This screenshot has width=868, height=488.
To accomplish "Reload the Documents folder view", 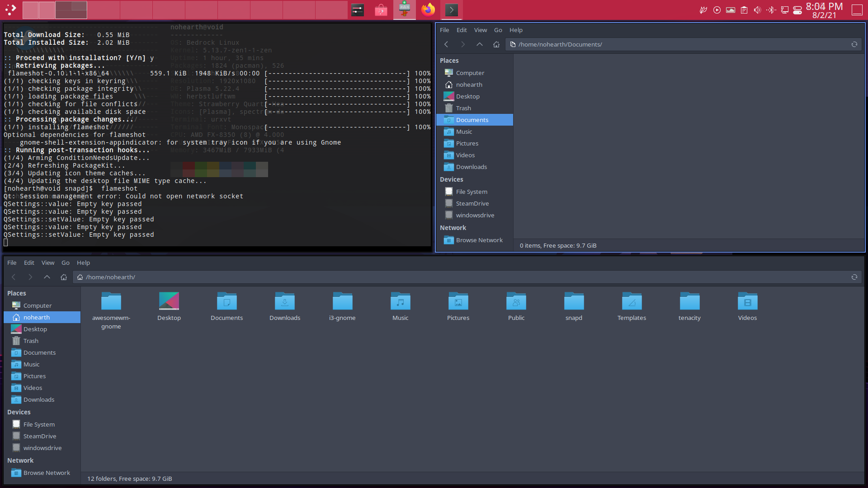I will point(854,44).
